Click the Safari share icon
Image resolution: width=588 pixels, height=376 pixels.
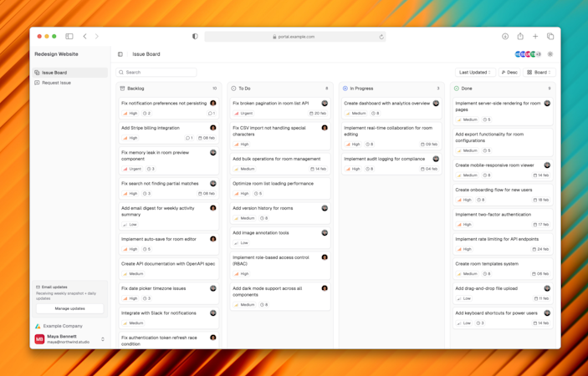[x=520, y=36]
